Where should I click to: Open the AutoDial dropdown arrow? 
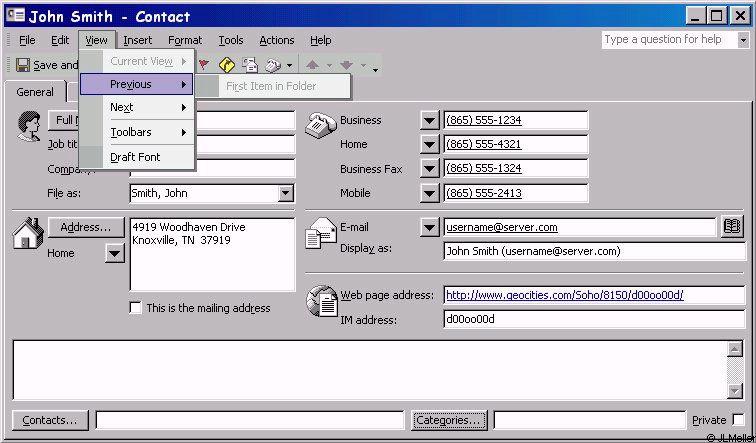pos(289,65)
